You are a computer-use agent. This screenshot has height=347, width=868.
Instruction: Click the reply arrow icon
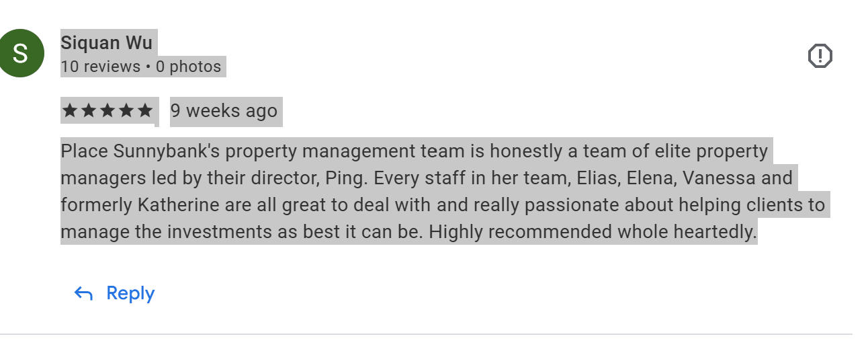(83, 293)
